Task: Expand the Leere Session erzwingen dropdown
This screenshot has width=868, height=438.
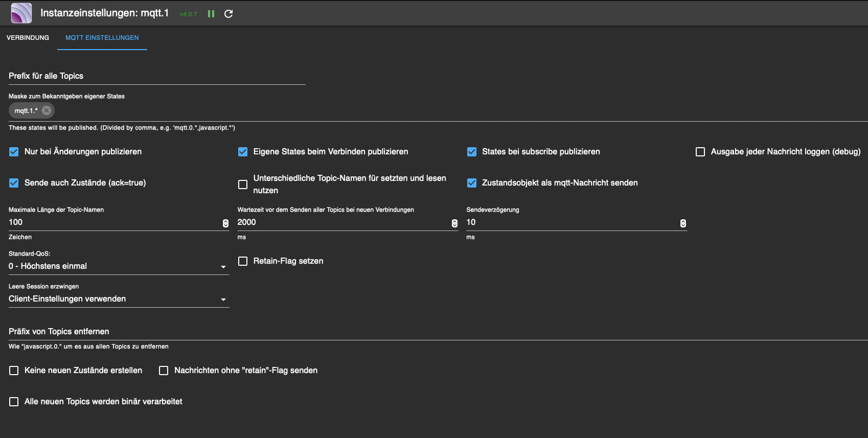Action: 119,299
